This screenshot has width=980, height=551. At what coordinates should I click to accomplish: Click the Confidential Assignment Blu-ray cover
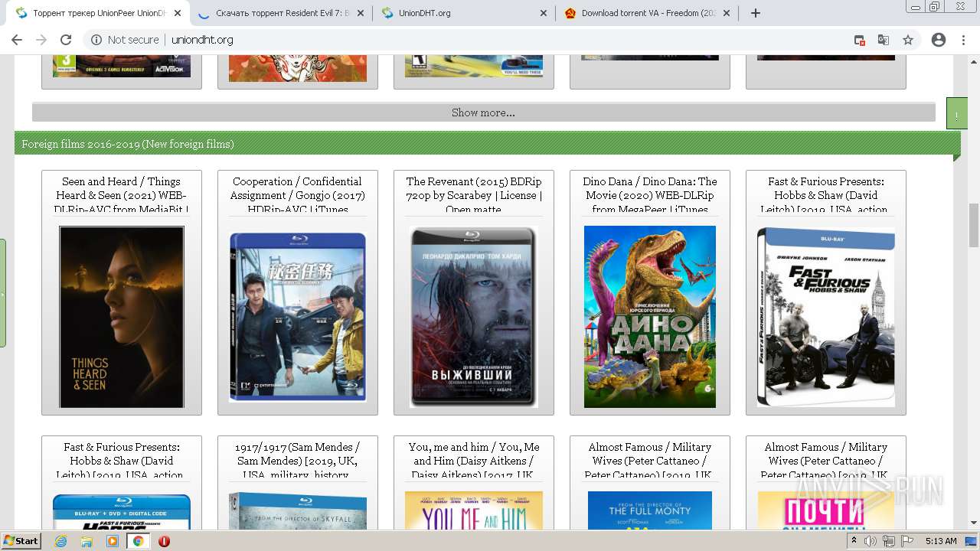tap(298, 317)
